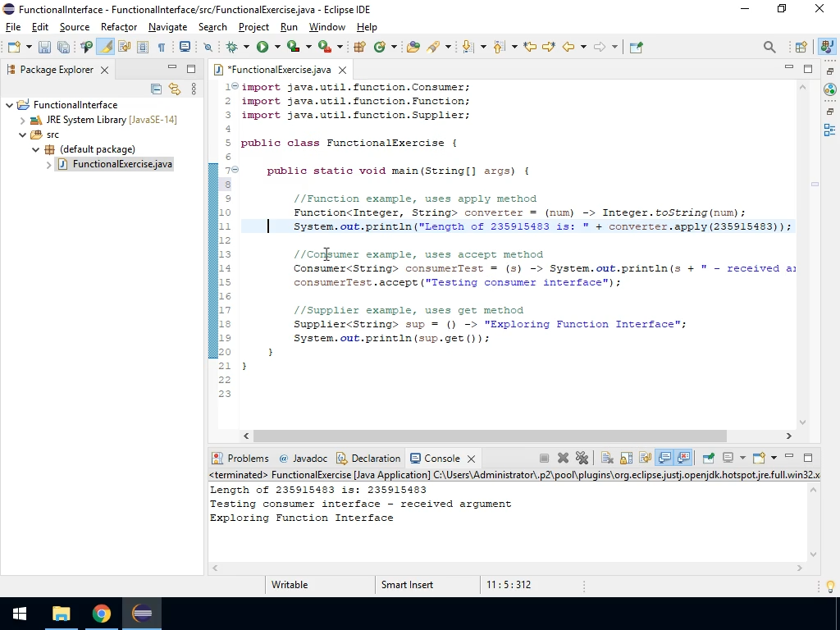
Task: Click the editor horizontal scrollbar
Action: [x=490, y=436]
